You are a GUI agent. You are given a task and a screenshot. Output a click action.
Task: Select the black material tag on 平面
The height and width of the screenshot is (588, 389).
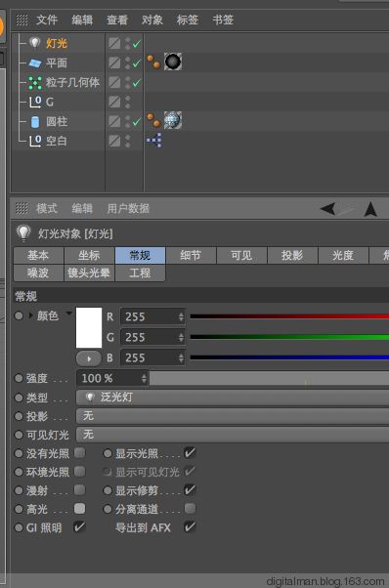pyautogui.click(x=173, y=62)
